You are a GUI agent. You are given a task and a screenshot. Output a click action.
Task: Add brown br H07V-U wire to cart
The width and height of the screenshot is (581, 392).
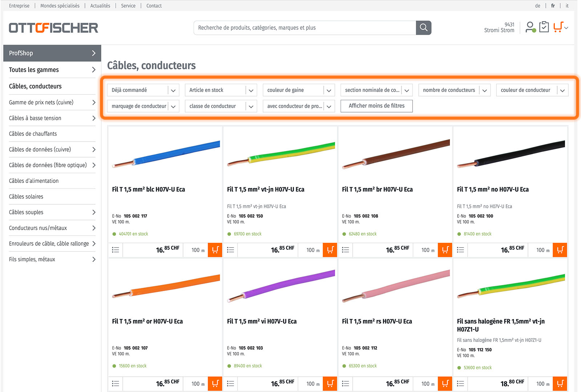click(x=445, y=250)
